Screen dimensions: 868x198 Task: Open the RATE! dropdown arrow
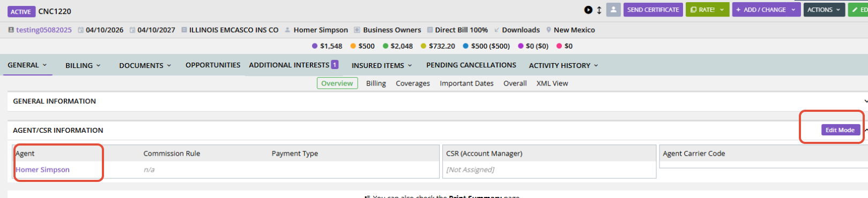[x=722, y=10]
